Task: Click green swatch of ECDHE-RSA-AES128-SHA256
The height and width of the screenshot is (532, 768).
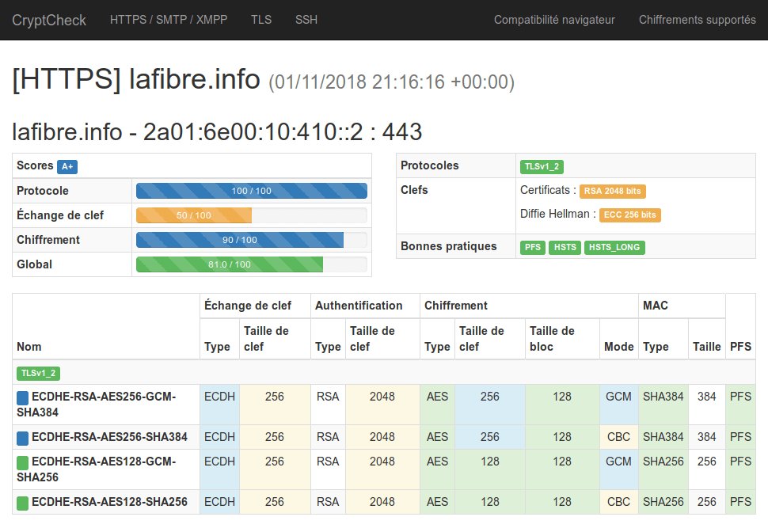Action: click(22, 503)
